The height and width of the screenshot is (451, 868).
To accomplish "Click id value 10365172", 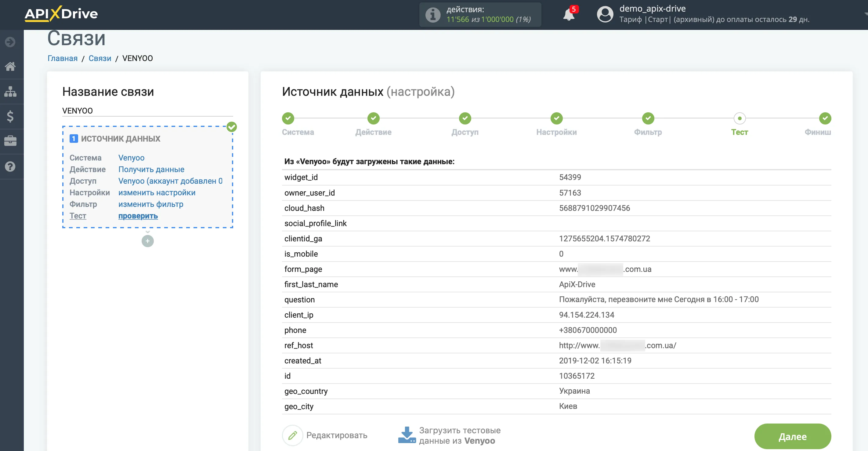I will (577, 376).
